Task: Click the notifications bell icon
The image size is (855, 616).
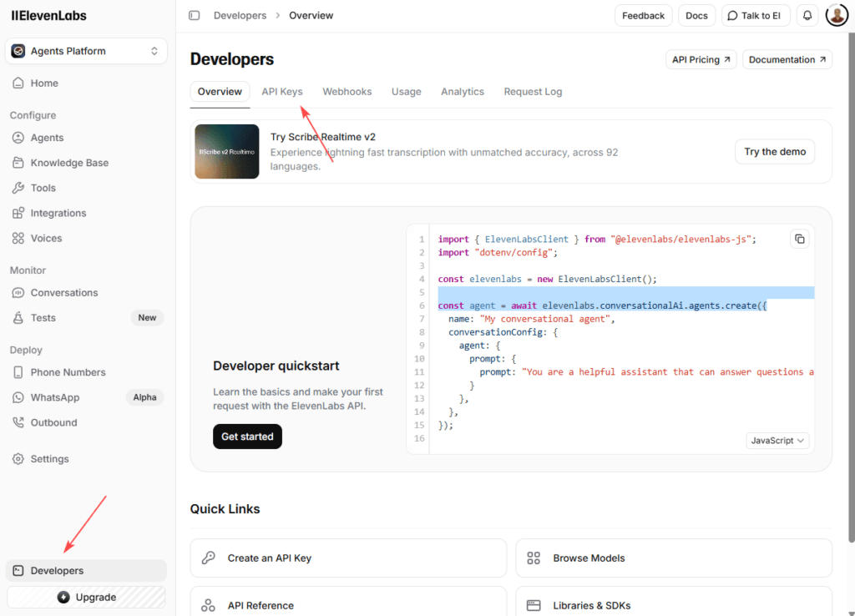Action: click(807, 15)
